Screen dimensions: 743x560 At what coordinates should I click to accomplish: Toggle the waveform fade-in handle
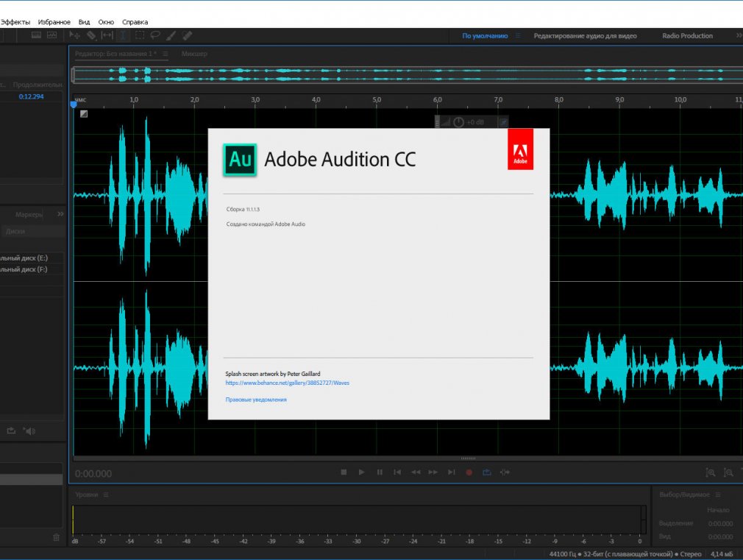coord(84,114)
